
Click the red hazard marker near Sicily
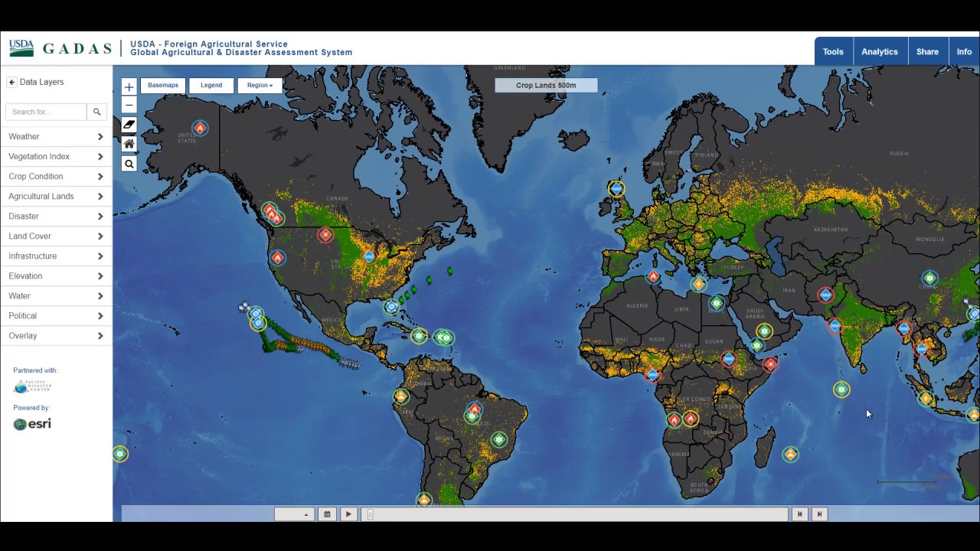point(653,277)
